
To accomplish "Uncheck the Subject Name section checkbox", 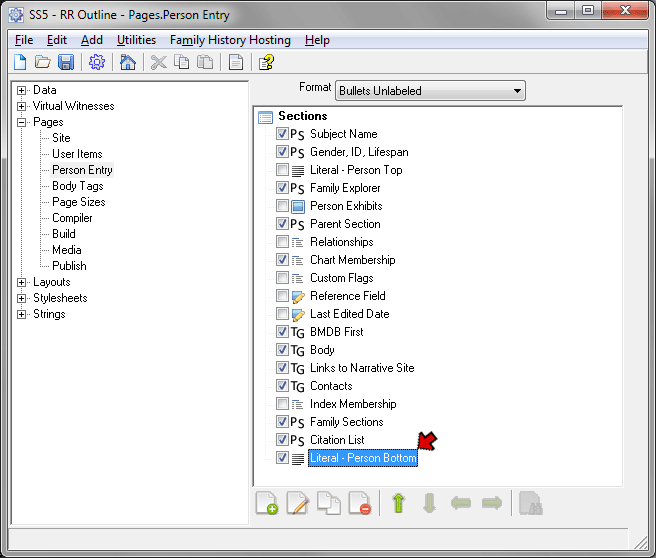I will tap(282, 134).
